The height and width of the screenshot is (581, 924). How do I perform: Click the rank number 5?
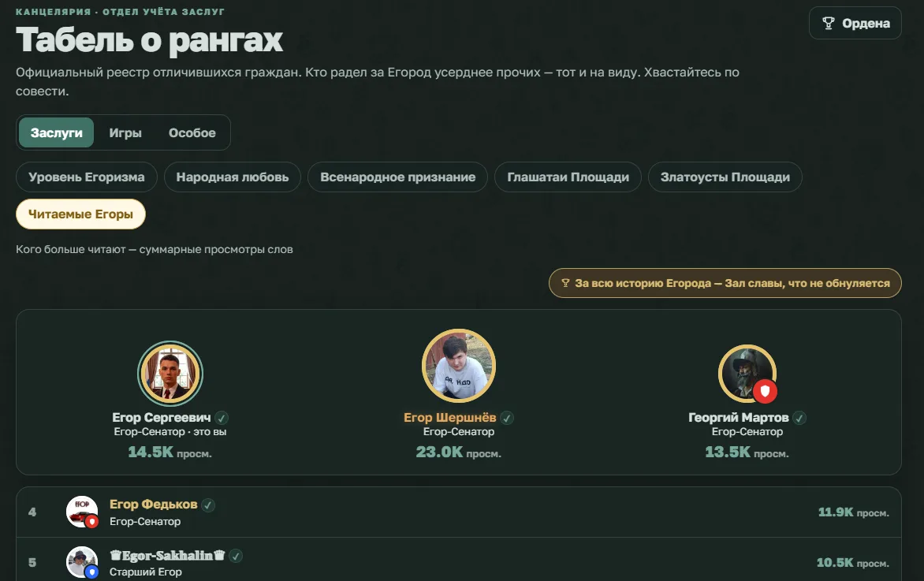(32, 563)
